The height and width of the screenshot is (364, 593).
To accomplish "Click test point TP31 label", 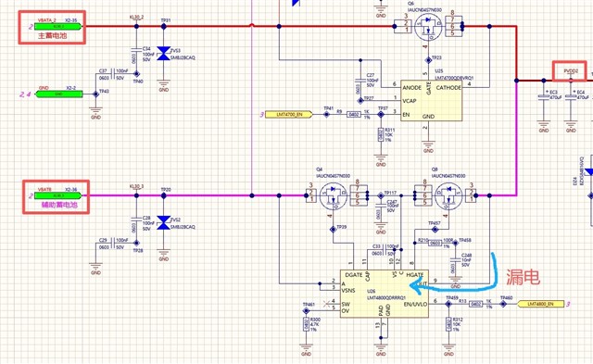I will tap(166, 20).
